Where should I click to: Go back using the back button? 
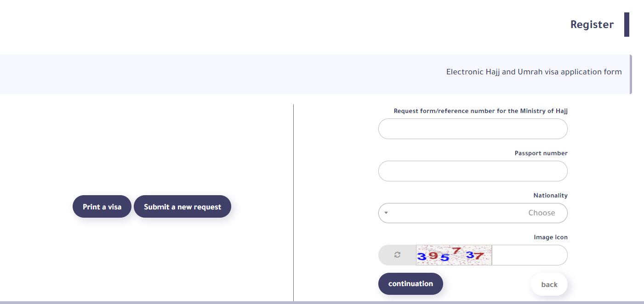tap(549, 285)
